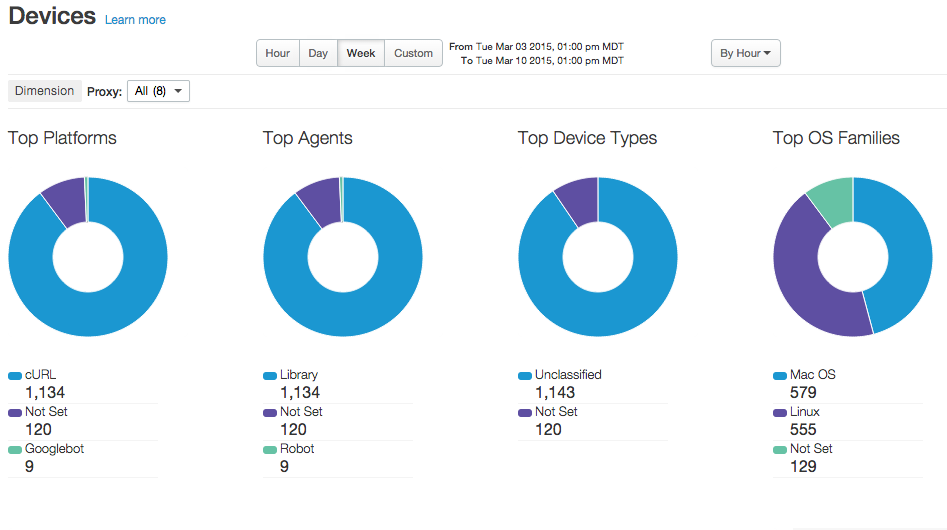
Task: Select the Day time range
Action: point(318,53)
